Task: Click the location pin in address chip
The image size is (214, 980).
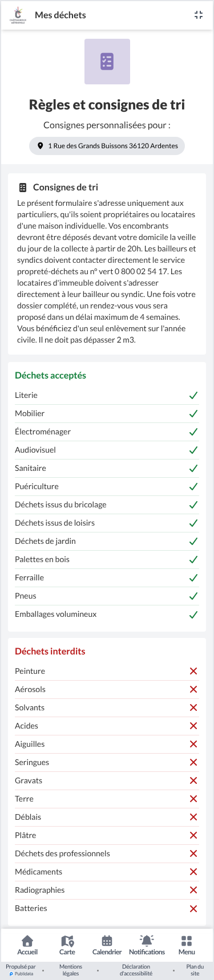Action: [40, 146]
